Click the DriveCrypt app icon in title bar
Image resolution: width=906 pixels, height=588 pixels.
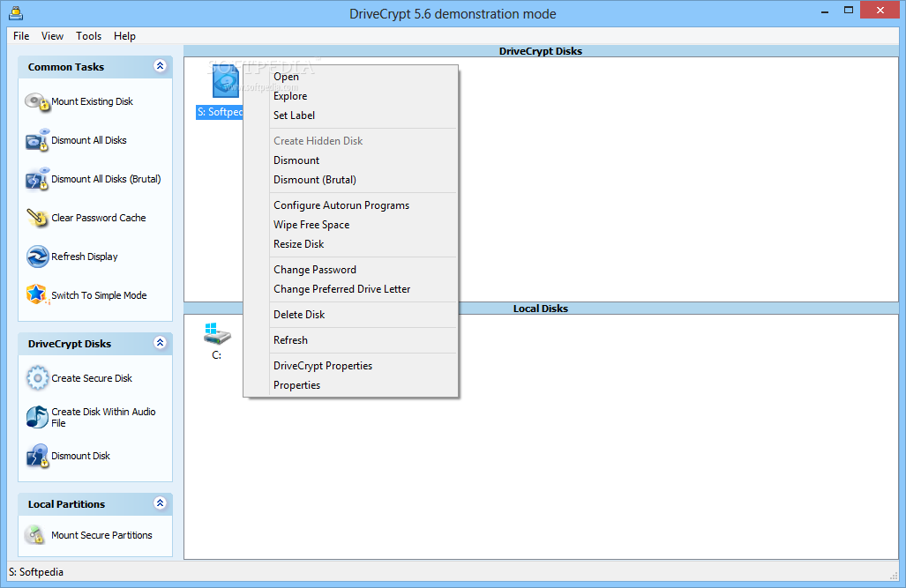tap(16, 12)
